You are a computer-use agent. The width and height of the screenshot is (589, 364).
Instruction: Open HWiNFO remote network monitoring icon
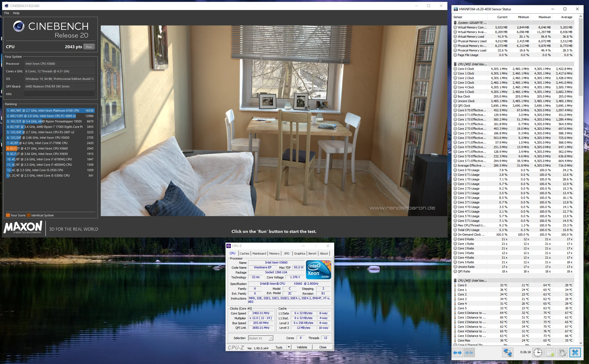tap(507, 353)
